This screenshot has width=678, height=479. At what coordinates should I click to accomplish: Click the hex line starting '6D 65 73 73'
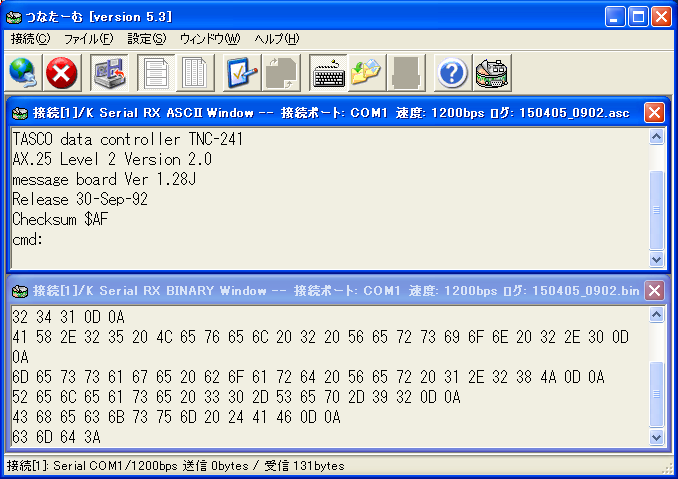point(308,377)
